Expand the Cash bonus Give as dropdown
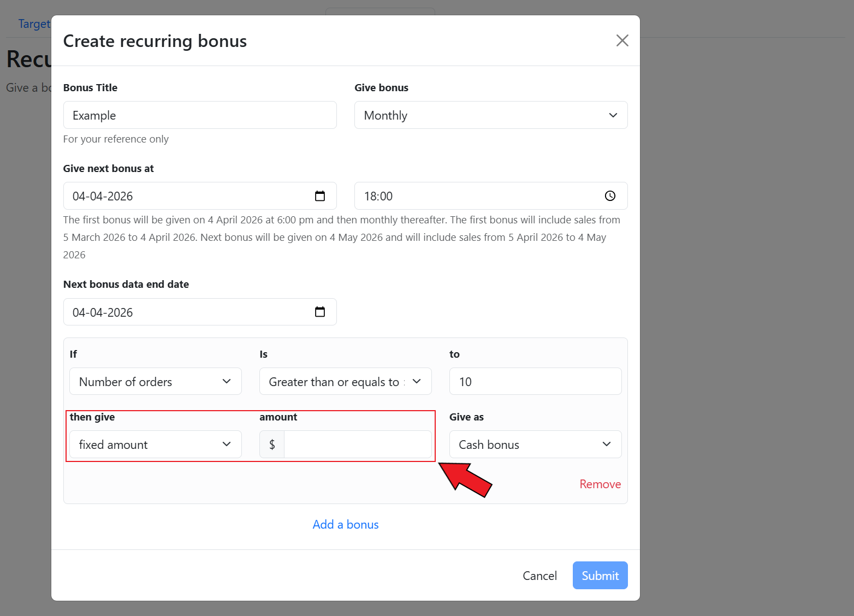 click(x=535, y=445)
